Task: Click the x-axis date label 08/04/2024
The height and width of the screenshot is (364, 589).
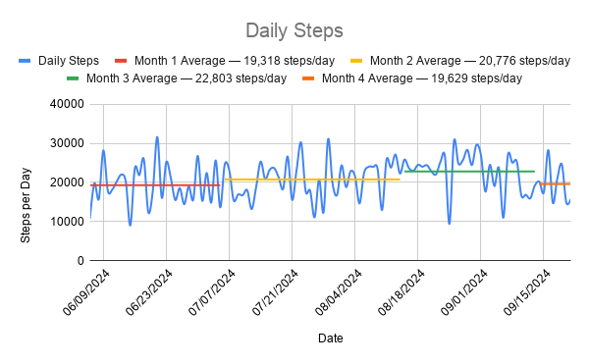Action: (x=338, y=292)
